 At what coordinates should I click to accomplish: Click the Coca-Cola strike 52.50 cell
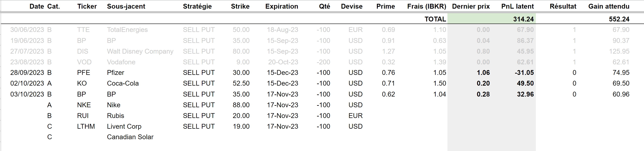(241, 83)
